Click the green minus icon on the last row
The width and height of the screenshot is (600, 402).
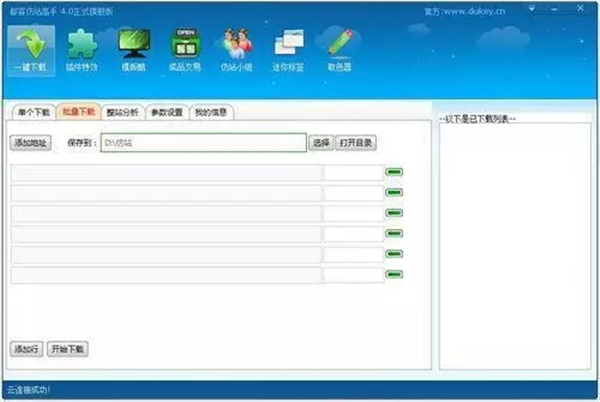coord(394,275)
